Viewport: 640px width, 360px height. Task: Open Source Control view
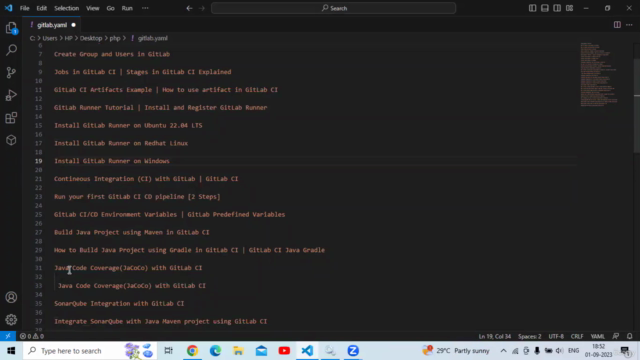(x=11, y=73)
